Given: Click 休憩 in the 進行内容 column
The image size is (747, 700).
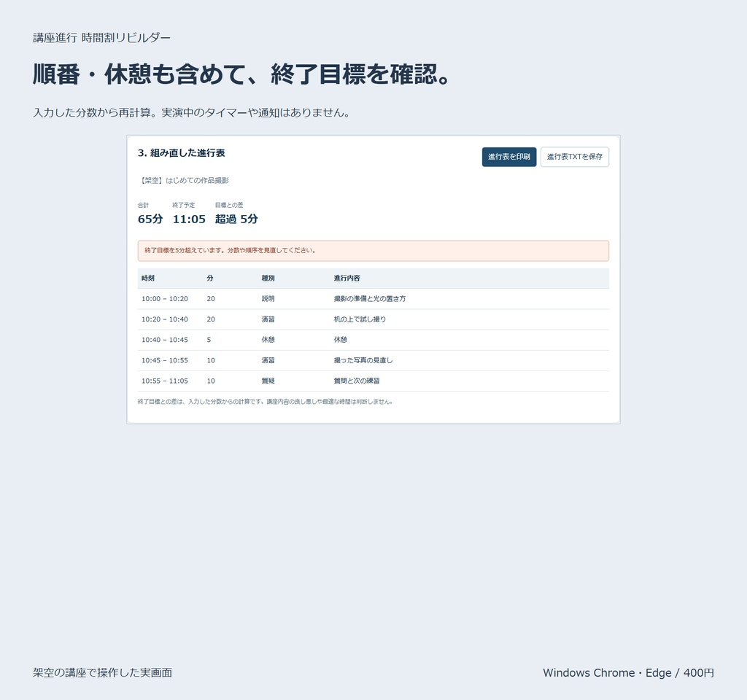Looking at the screenshot, I should click(x=340, y=340).
